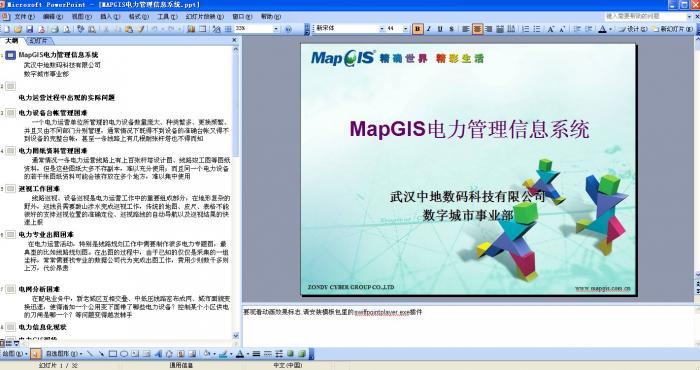
Task: Click the Insert Chart icon
Action: (x=191, y=29)
